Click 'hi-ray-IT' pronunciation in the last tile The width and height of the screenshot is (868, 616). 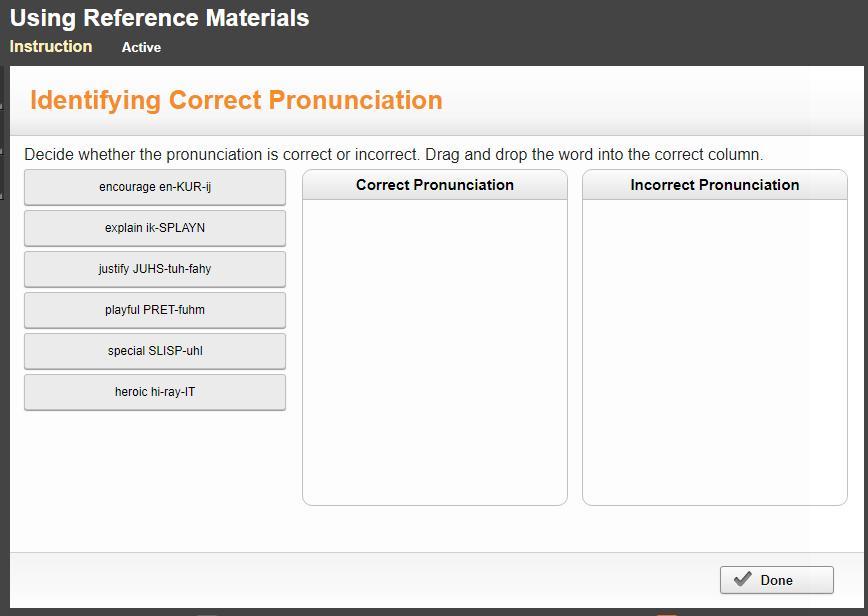pos(173,392)
